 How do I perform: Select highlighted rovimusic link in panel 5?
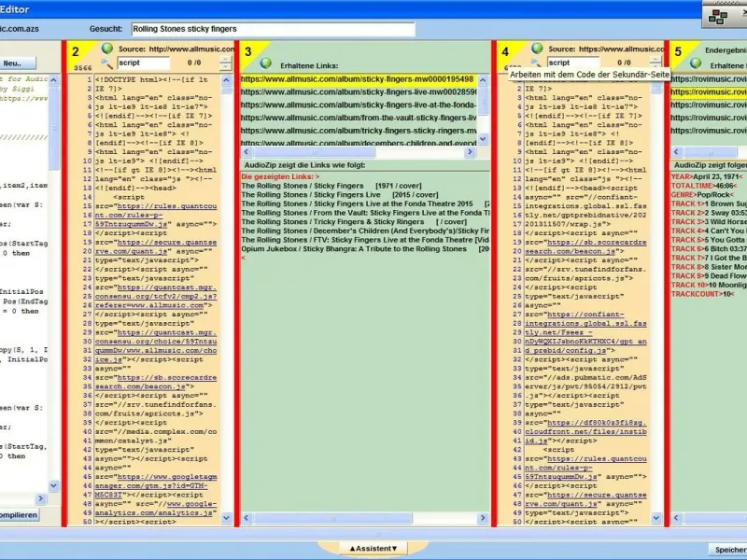pyautogui.click(x=709, y=91)
